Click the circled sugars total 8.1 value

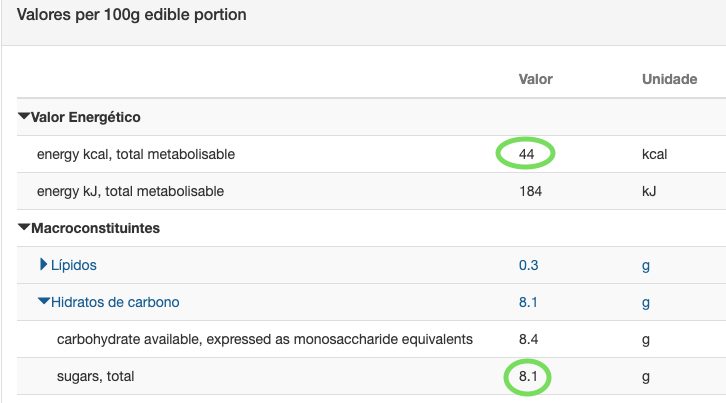[528, 376]
